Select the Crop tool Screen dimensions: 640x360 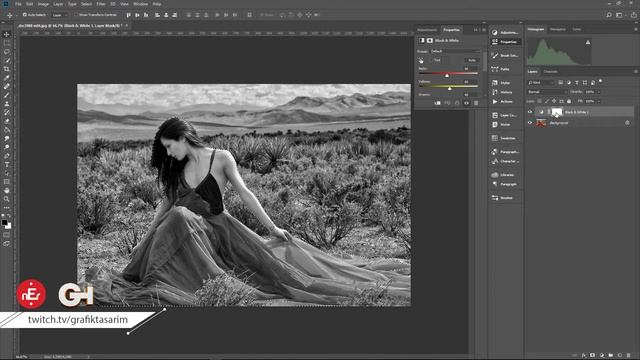point(7,69)
